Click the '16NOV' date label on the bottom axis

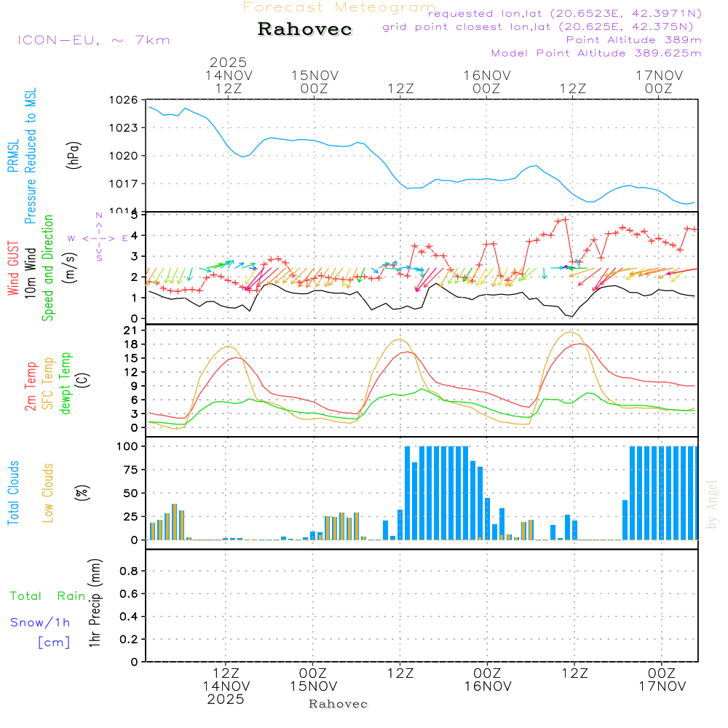click(x=486, y=686)
